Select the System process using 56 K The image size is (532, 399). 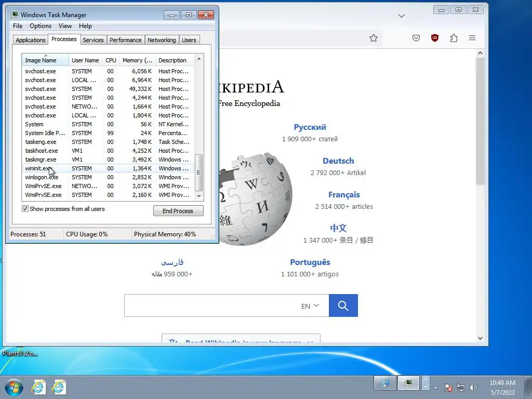click(x=109, y=124)
